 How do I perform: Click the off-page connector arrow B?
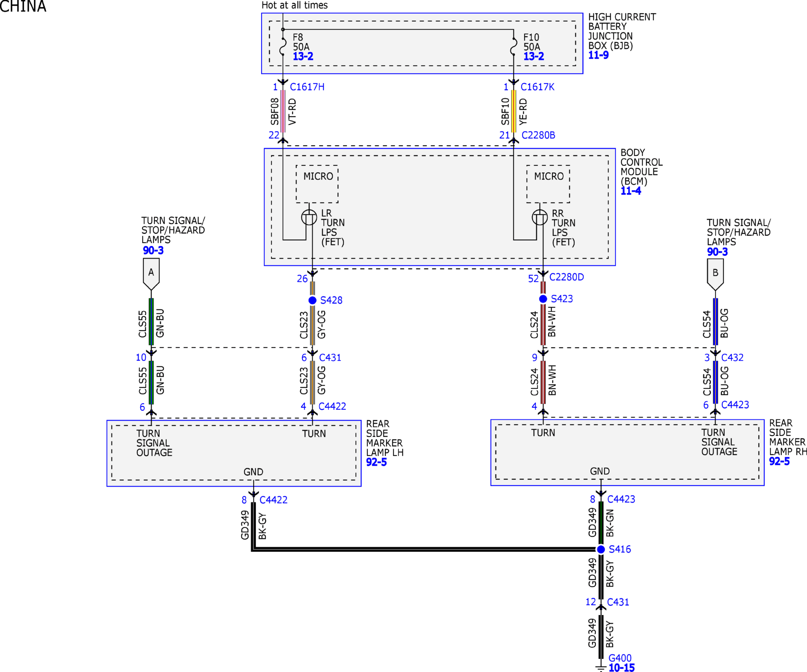click(x=715, y=275)
